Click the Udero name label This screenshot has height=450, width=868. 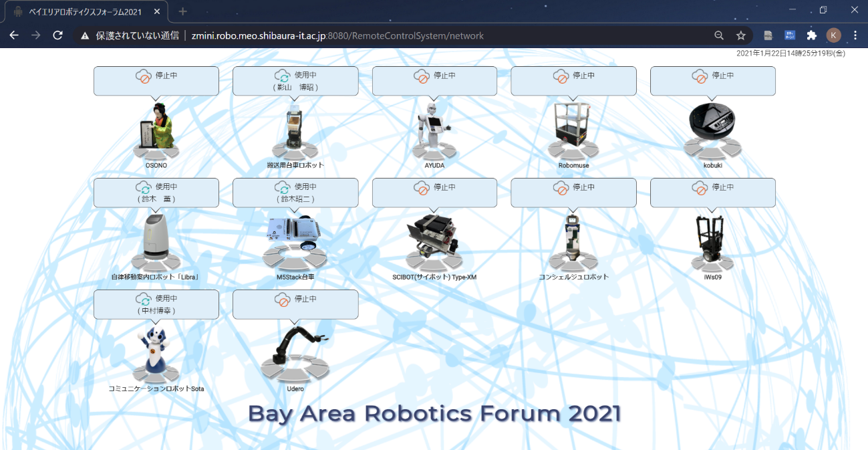click(x=294, y=388)
